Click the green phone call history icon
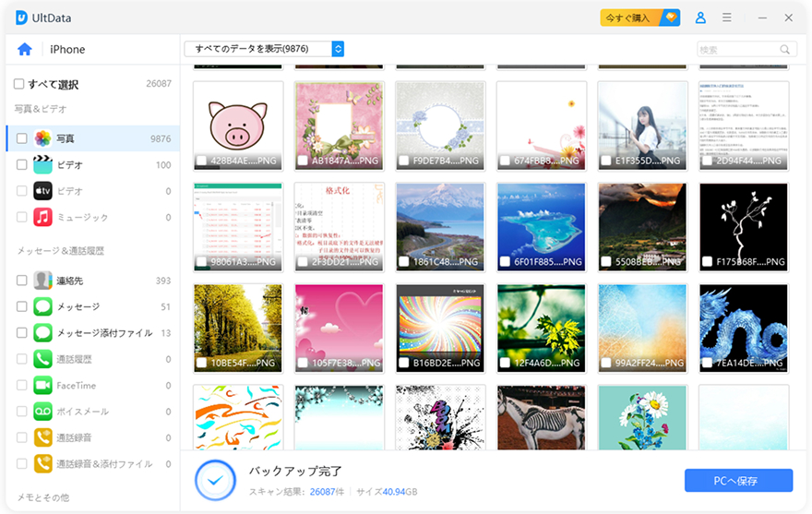This screenshot has height=514, width=812. click(43, 359)
